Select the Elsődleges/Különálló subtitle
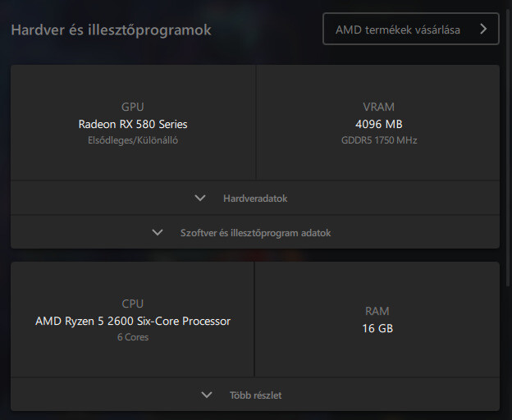Image resolution: width=512 pixels, height=420 pixels. 133,140
